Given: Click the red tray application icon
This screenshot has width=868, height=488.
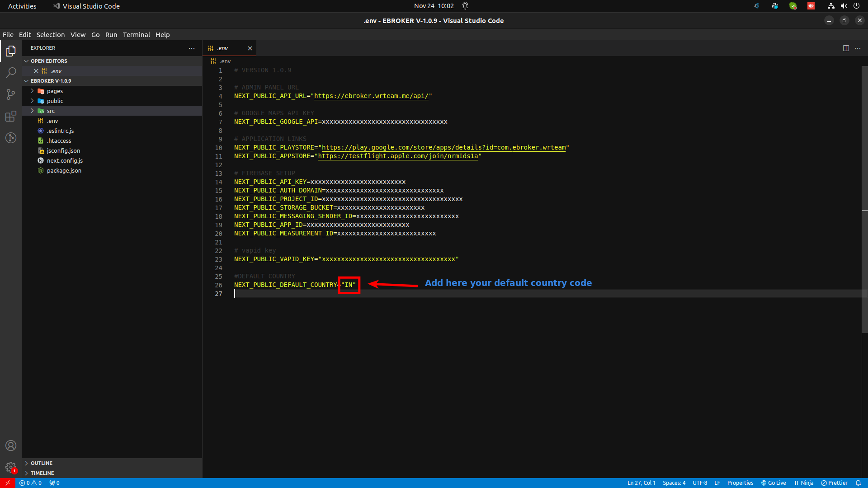Looking at the screenshot, I should tap(811, 6).
